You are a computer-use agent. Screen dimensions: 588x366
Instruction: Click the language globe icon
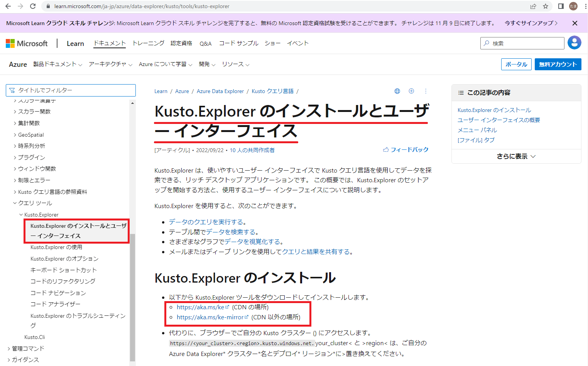397,91
